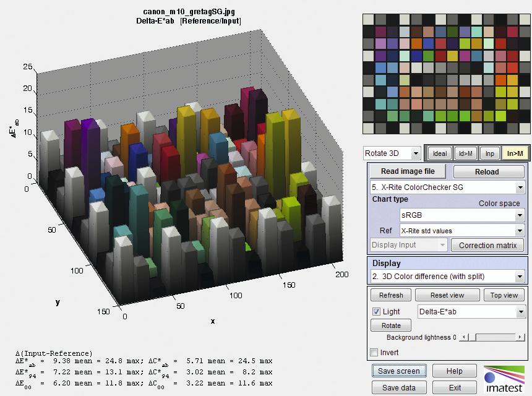Switch to Top view
This screenshot has height=396, width=532.
pyautogui.click(x=504, y=295)
